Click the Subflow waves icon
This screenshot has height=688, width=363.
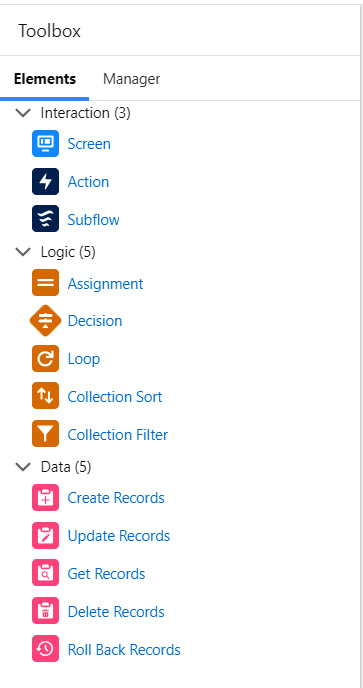pos(45,219)
